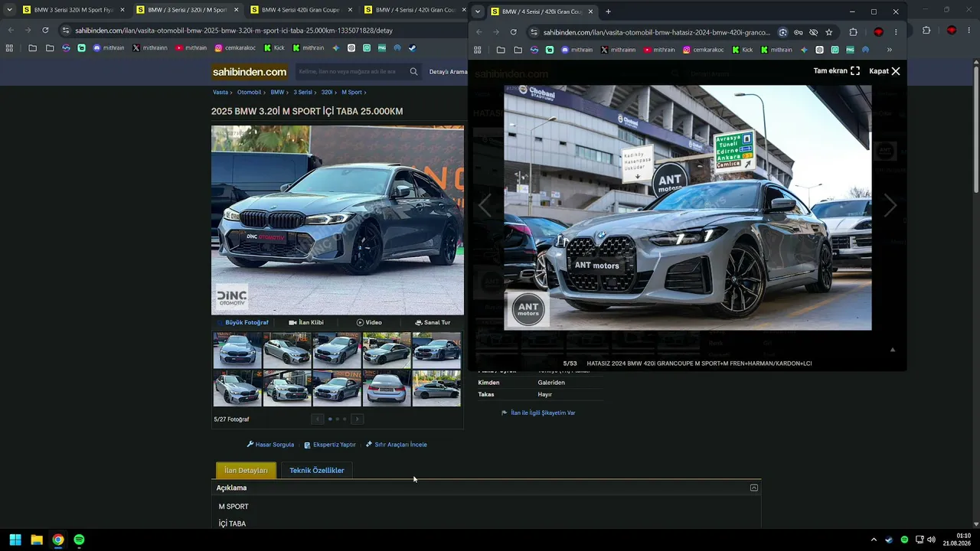
Task: Close the photo viewer with Kapat
Action: (885, 71)
